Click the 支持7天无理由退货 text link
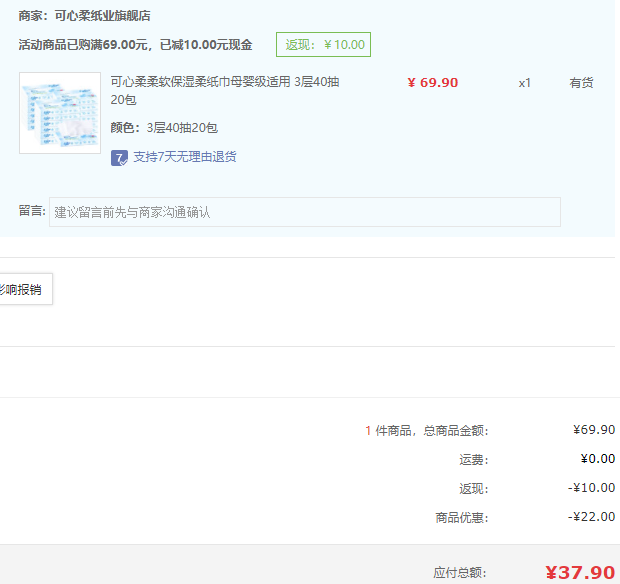 coord(184,157)
